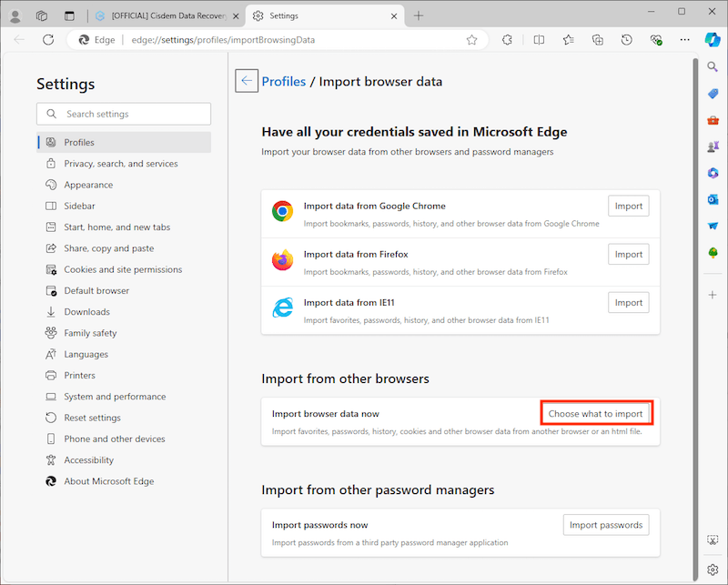Open Reset settings section
728x585 pixels.
124,418
